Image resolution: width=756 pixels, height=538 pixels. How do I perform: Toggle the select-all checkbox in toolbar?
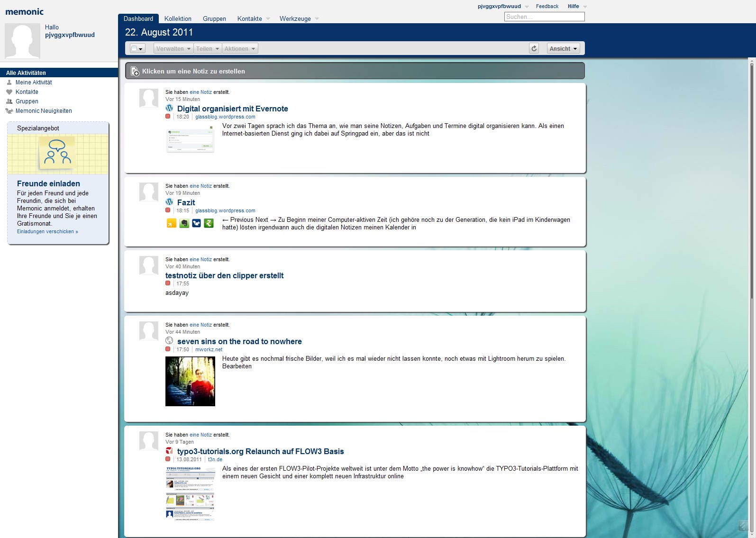click(135, 49)
